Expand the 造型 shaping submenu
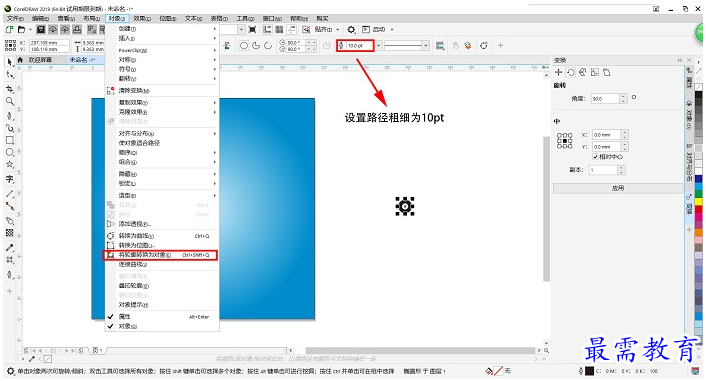 point(162,195)
